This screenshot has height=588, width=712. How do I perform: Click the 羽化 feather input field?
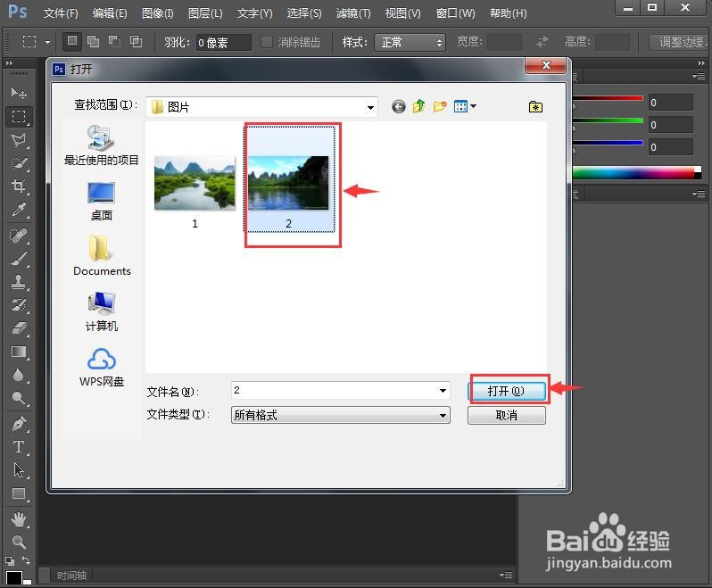(x=223, y=42)
